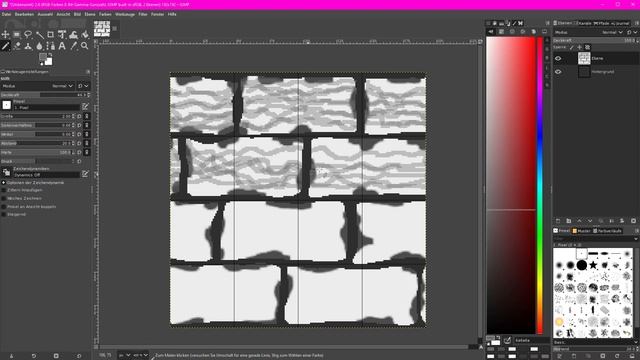The image size is (640, 360).
Task: Select the Unified Transform tool
Action: pos(62,34)
